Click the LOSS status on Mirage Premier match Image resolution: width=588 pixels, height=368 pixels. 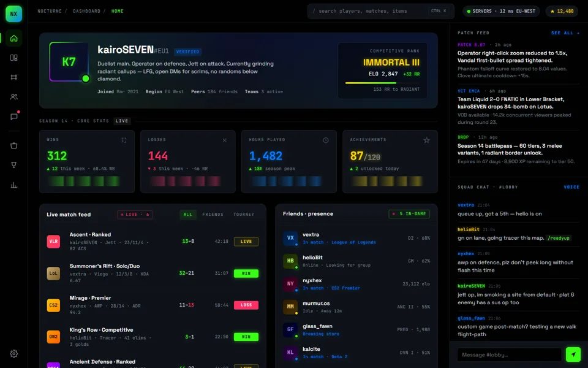[246, 305]
